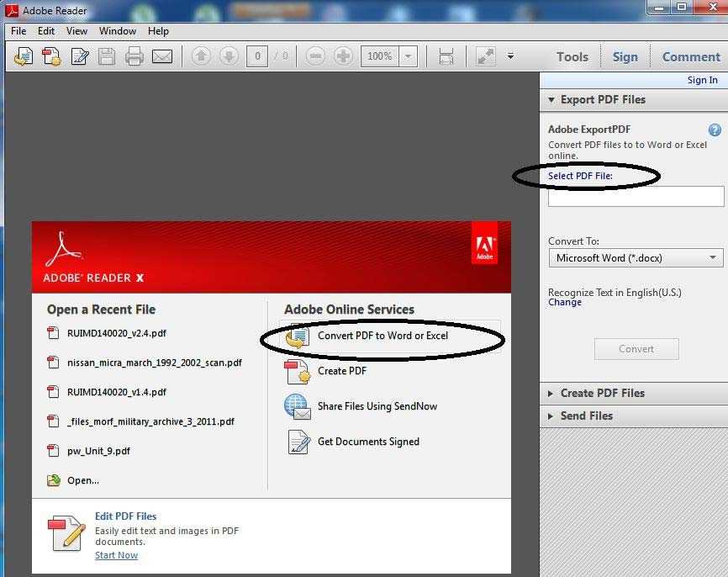Open the Comment pane tab
The height and width of the screenshot is (577, 728).
[x=691, y=56]
